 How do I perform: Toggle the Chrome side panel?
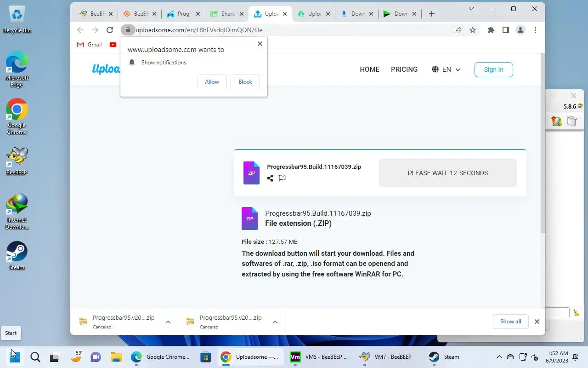505,30
